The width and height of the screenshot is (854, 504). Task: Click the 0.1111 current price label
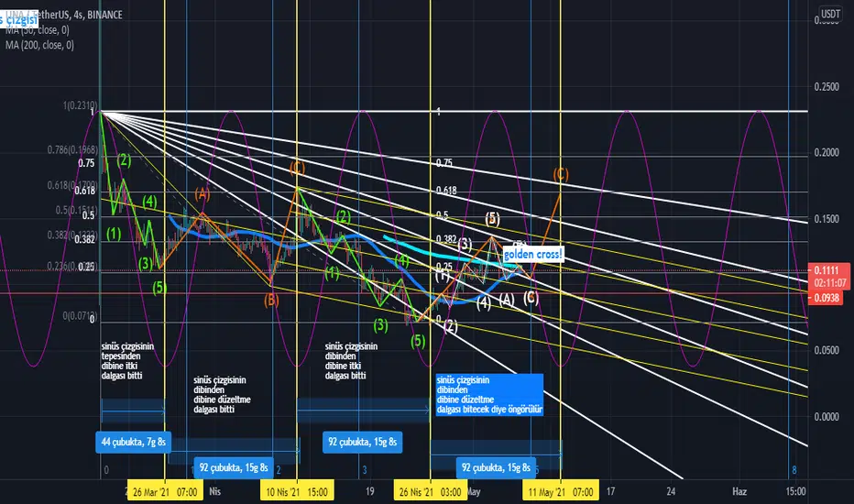pos(827,271)
